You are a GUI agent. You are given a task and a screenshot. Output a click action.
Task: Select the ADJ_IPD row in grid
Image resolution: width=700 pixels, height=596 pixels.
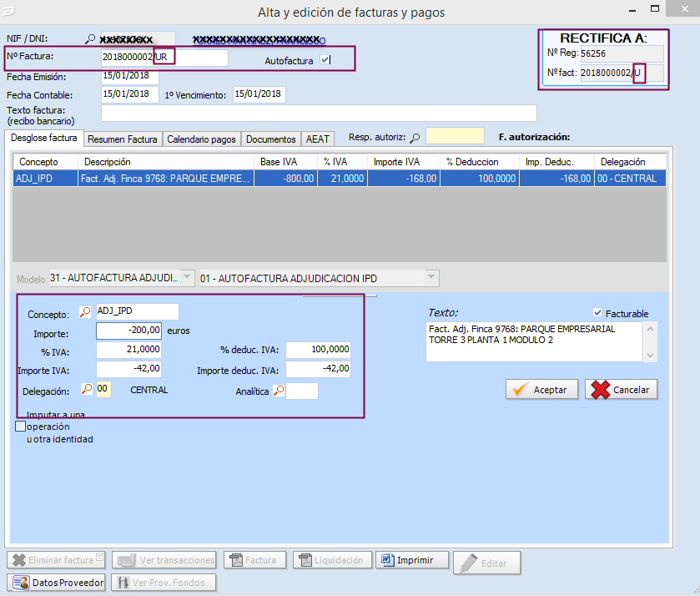pyautogui.click(x=340, y=179)
